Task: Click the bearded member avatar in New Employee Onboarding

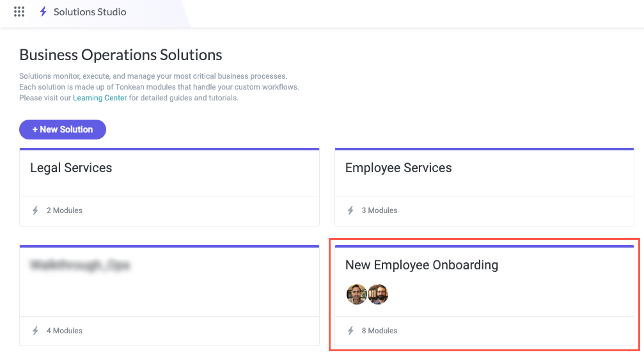Action: pyautogui.click(x=378, y=294)
